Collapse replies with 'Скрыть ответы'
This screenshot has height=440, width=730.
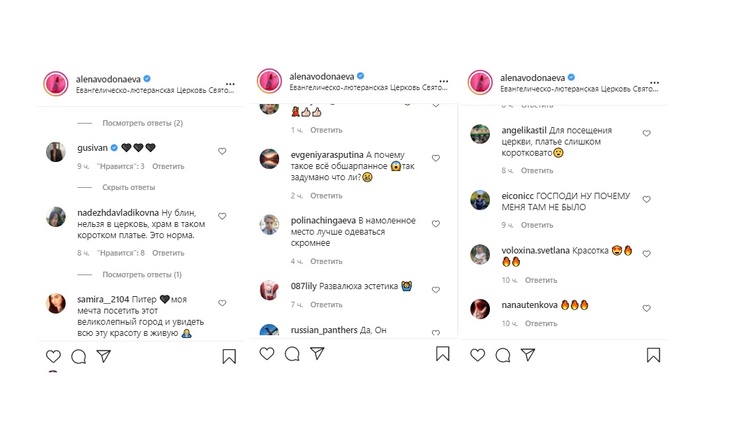tap(128, 187)
